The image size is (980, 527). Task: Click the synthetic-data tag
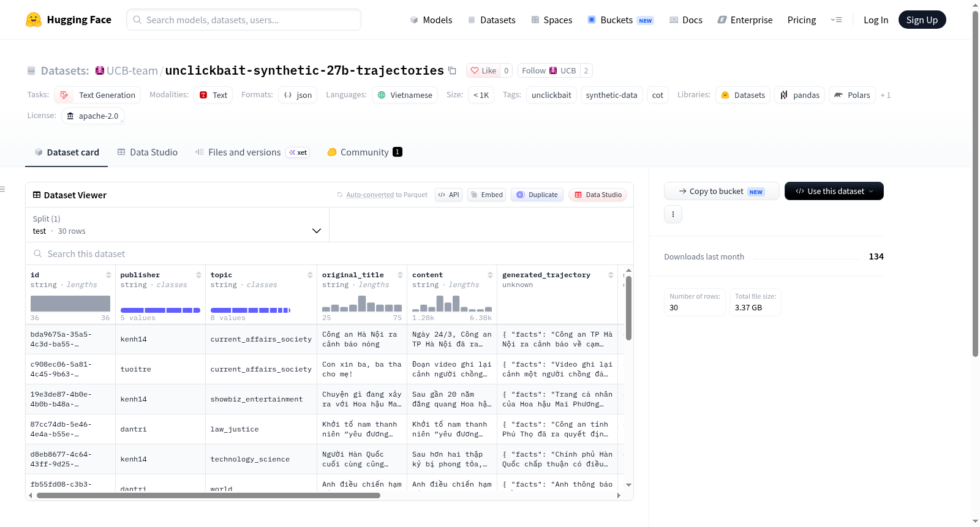pos(611,95)
